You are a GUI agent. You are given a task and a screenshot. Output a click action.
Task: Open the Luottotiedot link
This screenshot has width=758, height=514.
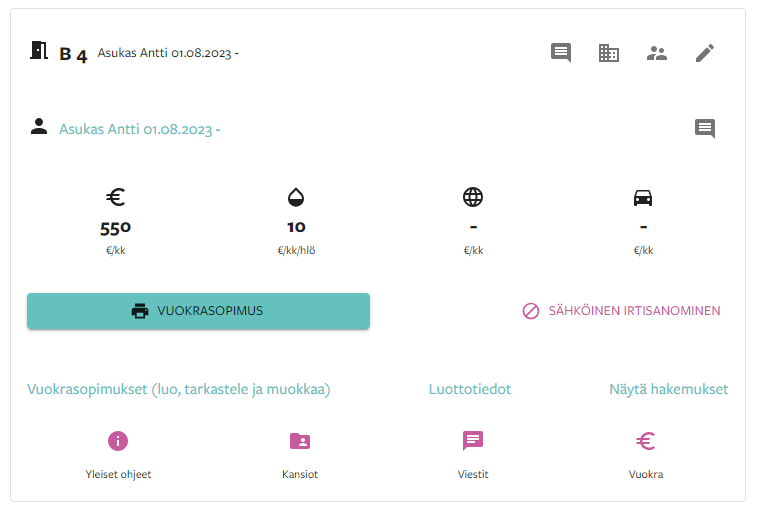pos(469,389)
